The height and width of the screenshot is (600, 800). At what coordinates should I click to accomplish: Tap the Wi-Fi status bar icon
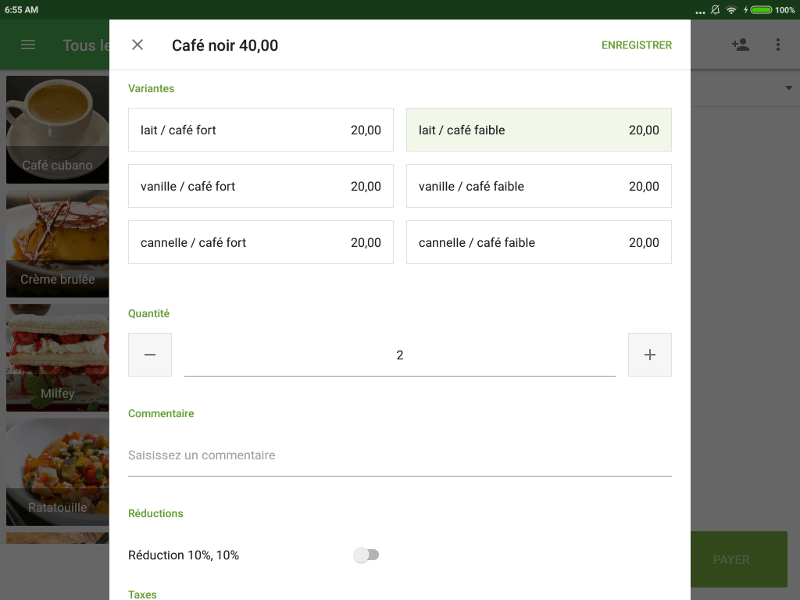click(731, 9)
